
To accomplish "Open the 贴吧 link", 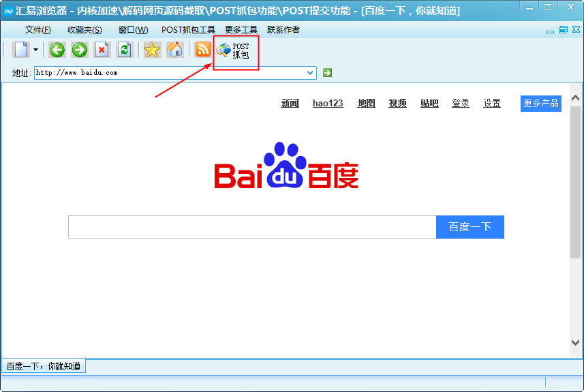I will [429, 103].
